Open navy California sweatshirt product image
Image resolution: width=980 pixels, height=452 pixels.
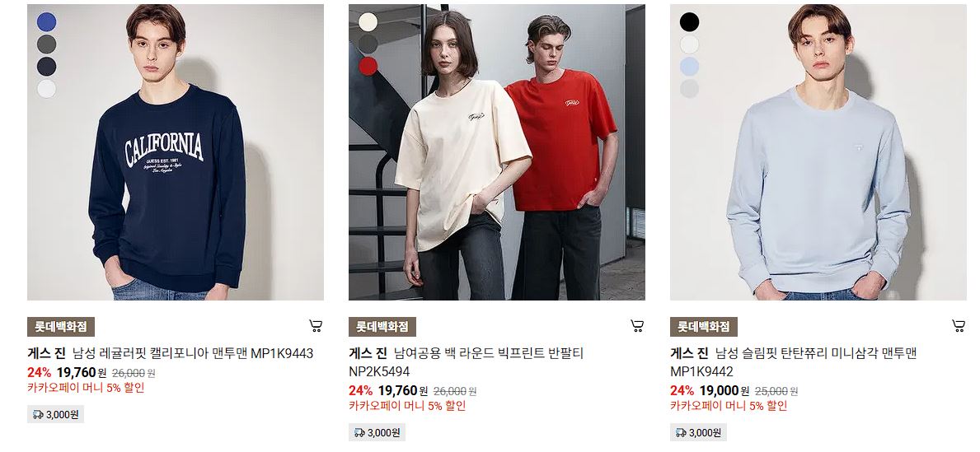tap(176, 152)
